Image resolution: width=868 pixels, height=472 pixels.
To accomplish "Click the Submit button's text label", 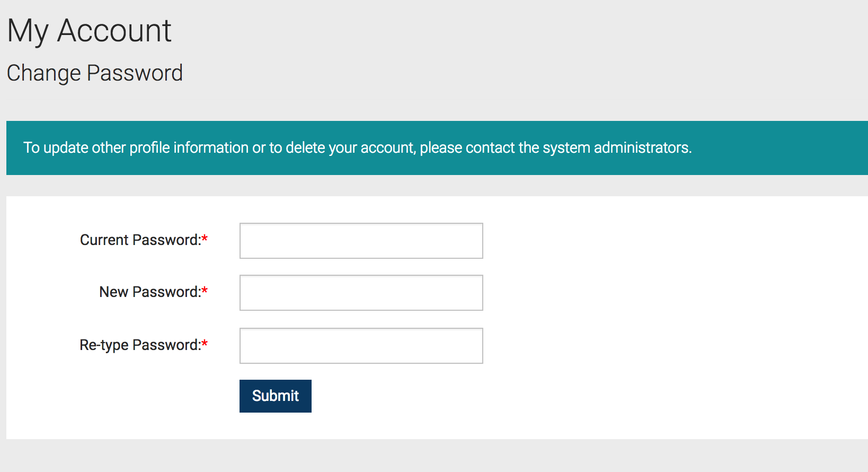I will coord(275,396).
